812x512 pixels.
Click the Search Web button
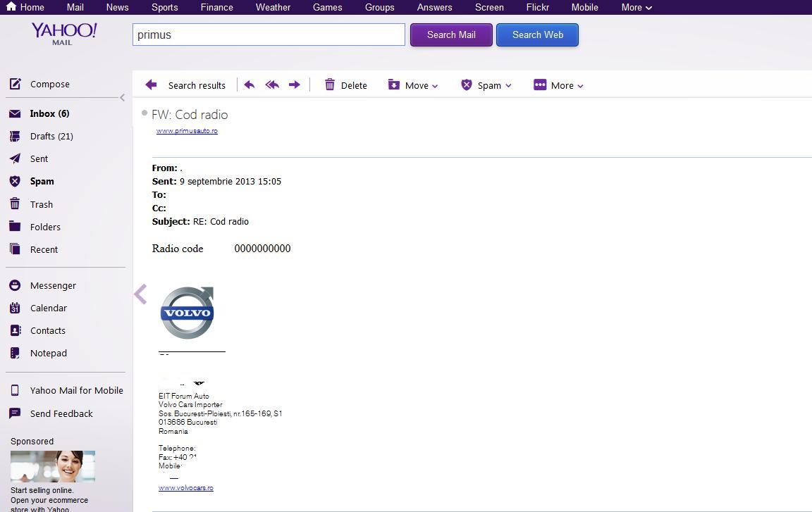coord(538,35)
